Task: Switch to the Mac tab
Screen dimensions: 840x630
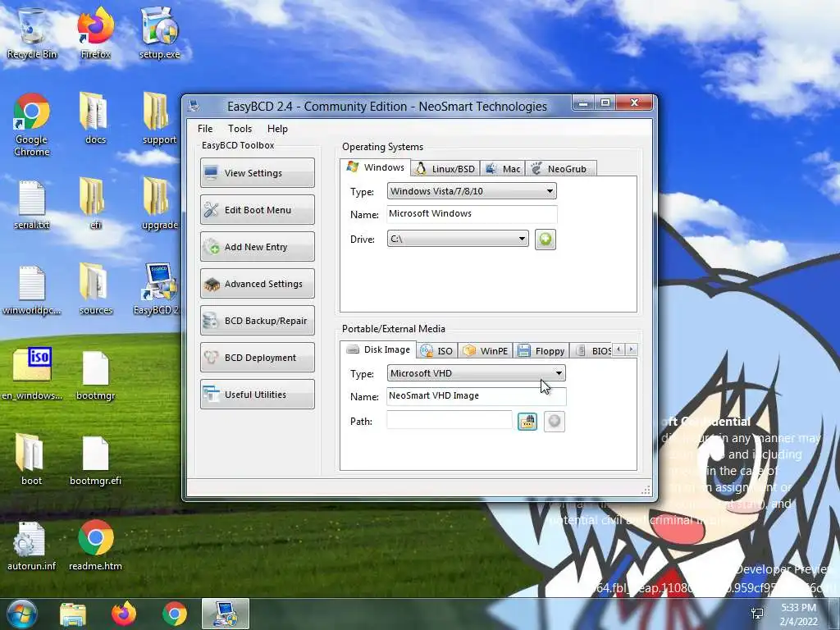Action: pos(503,169)
